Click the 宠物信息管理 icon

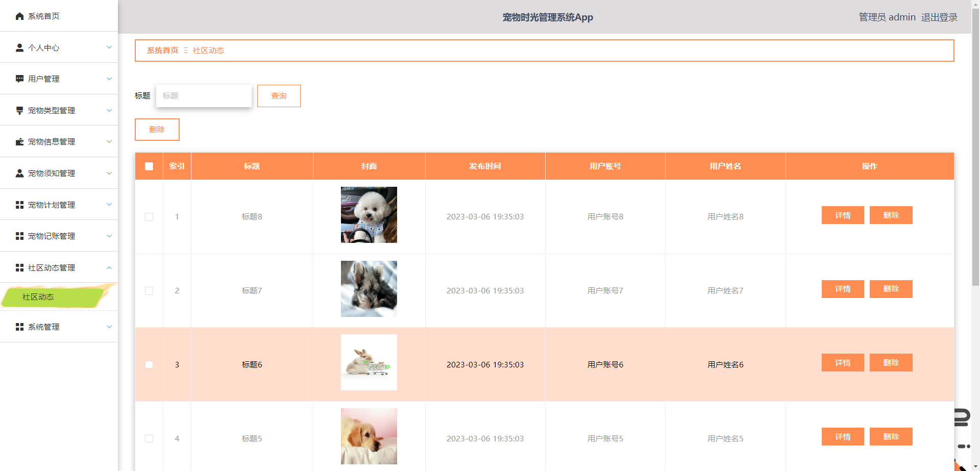click(x=19, y=141)
